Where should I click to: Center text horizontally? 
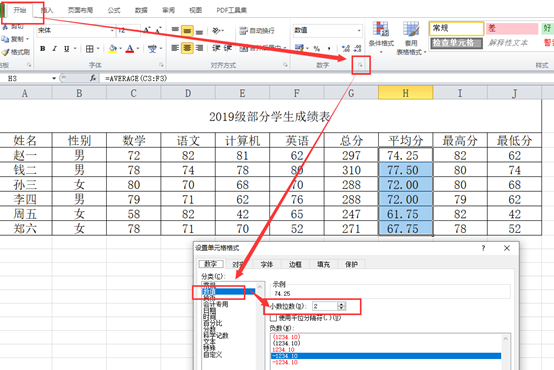pos(187,48)
